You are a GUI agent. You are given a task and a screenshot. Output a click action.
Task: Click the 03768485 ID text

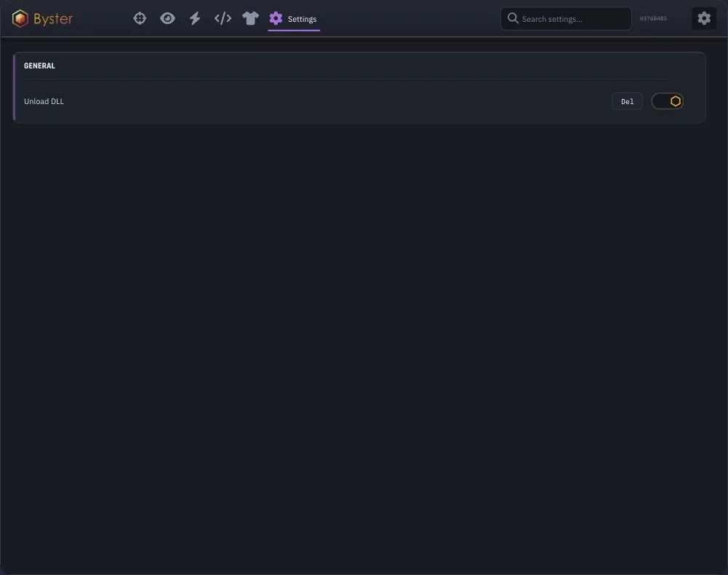pos(653,19)
